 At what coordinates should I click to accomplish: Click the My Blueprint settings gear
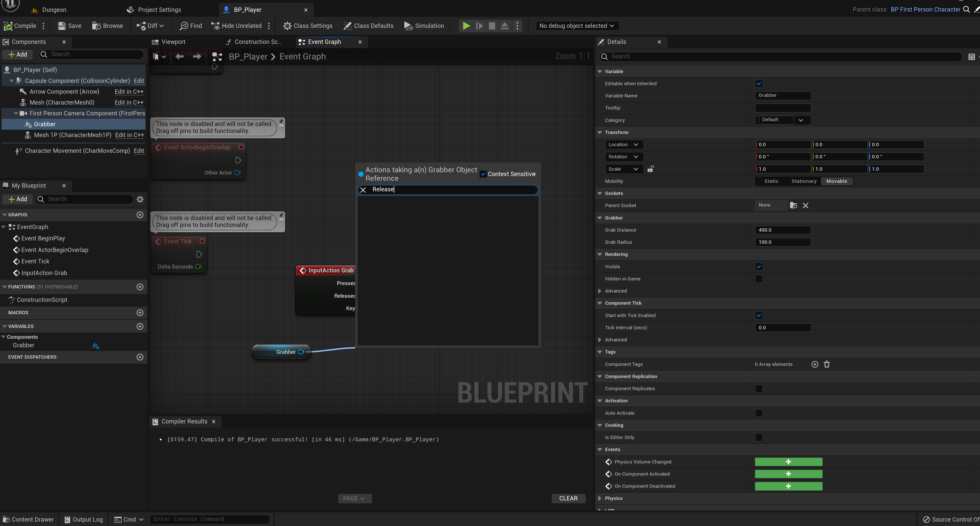click(140, 199)
